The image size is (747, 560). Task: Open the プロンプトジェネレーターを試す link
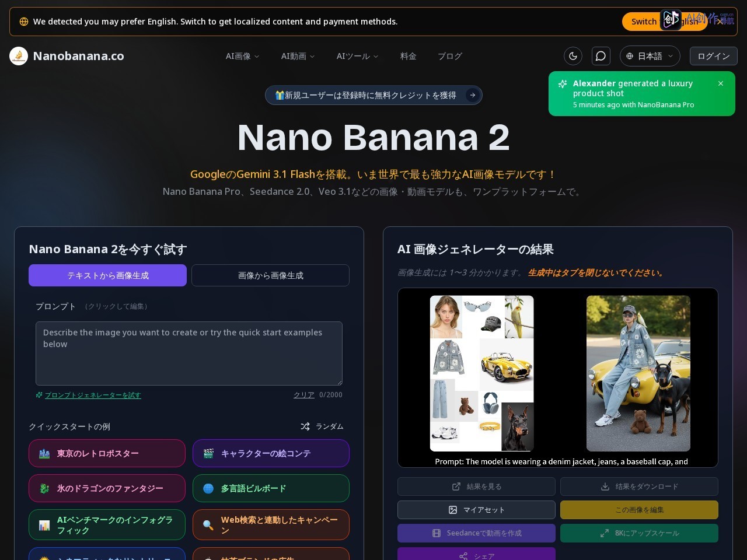pos(93,395)
